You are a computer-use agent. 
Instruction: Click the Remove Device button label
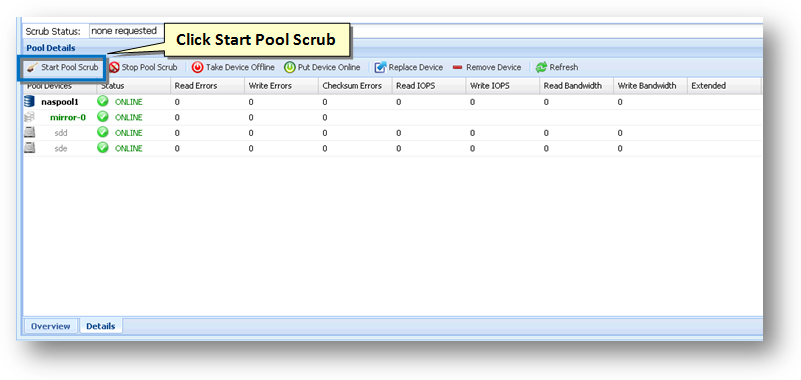click(493, 67)
